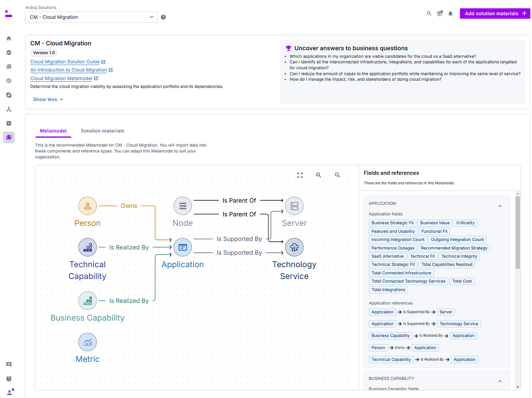This screenshot has width=532, height=398.
Task: Click the help question mark beside the solution selector
Action: (163, 17)
